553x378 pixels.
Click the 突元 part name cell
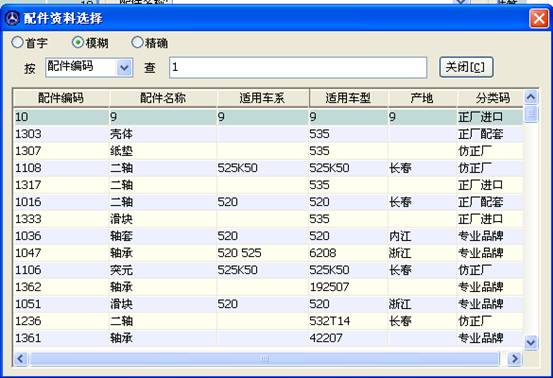(x=121, y=270)
